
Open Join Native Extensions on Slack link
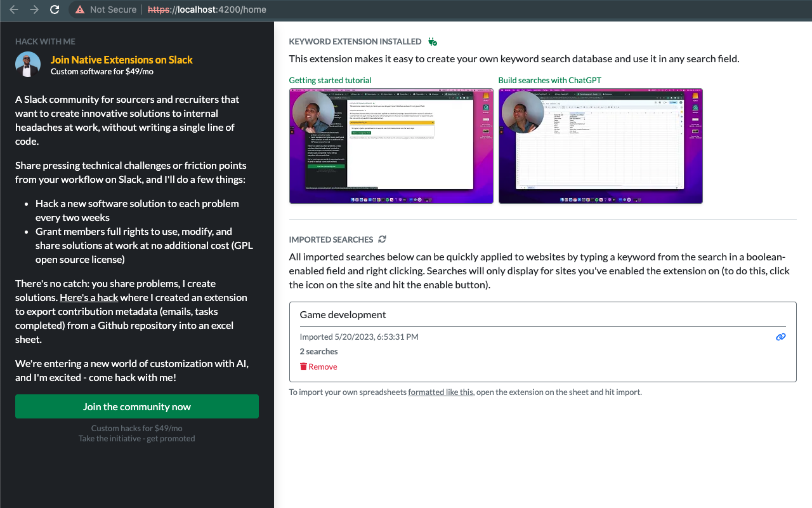[x=122, y=60]
